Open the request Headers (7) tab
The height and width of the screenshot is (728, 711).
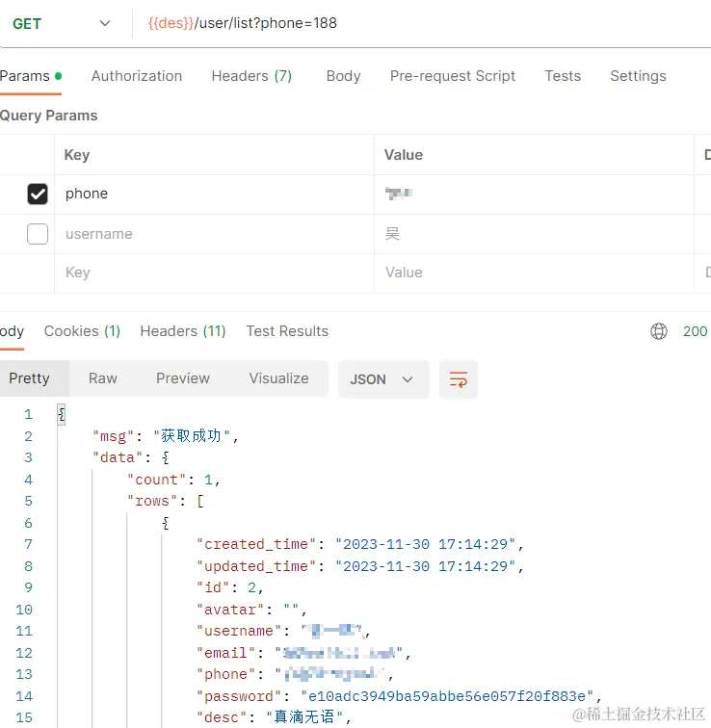point(251,76)
